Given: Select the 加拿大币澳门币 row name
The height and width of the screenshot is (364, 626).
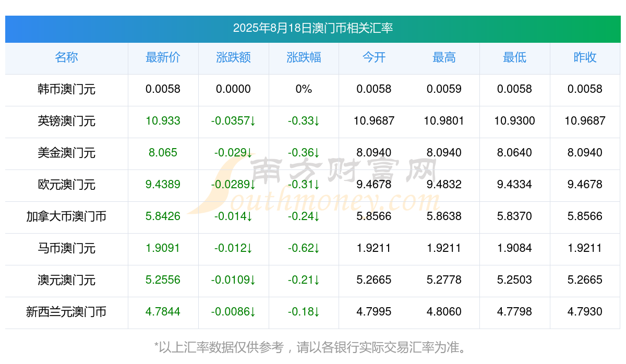Looking at the screenshot, I should [x=66, y=216].
